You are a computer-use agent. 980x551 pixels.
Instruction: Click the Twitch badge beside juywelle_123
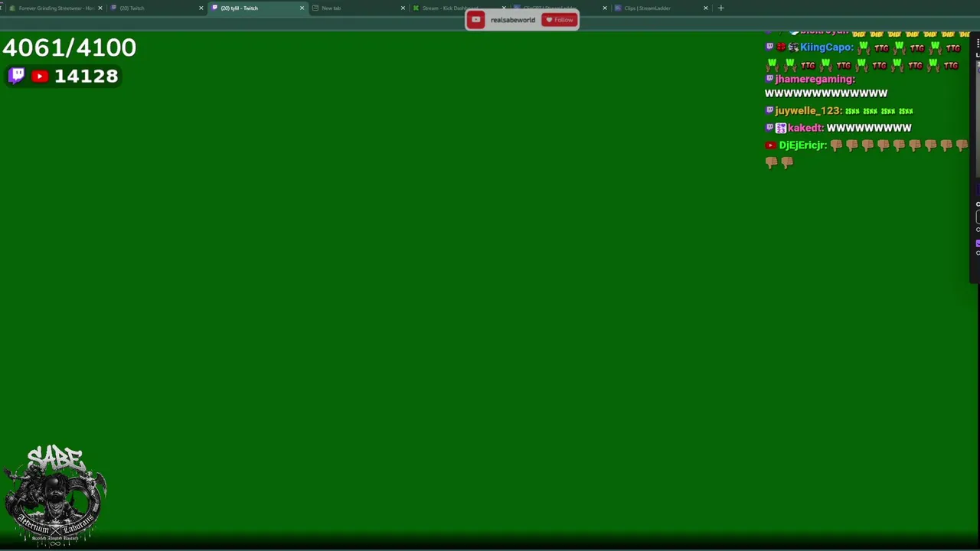pyautogui.click(x=769, y=111)
